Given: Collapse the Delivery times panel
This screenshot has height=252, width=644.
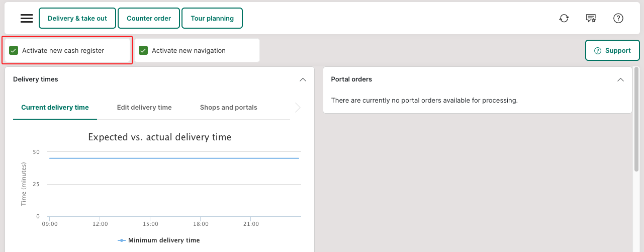Looking at the screenshot, I should 303,79.
